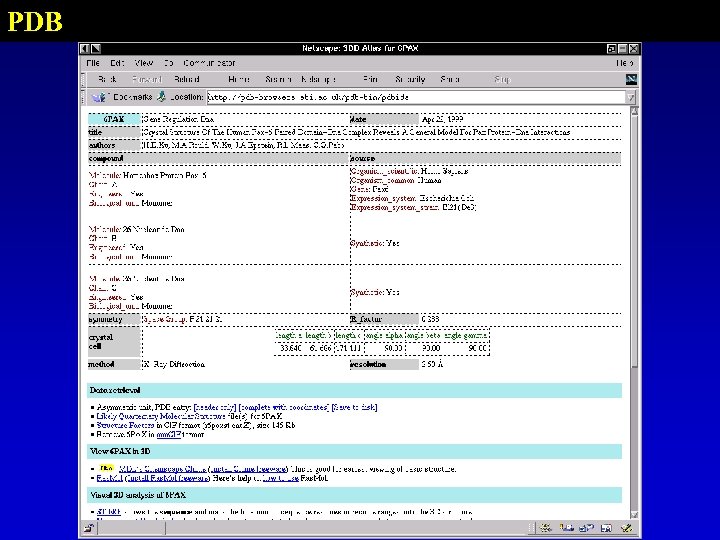
Task: Click the 'Synthetic: Yes' text for Chain B
Action: point(375,243)
